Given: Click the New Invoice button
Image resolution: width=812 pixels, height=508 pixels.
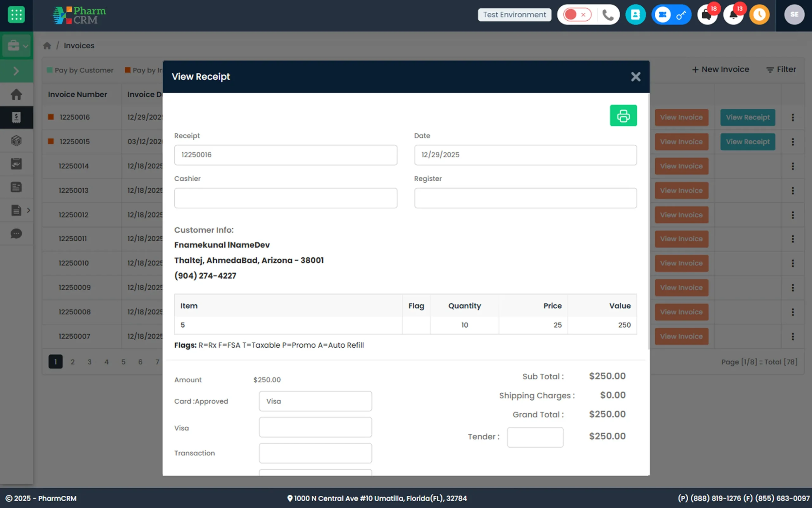Looking at the screenshot, I should click(720, 70).
